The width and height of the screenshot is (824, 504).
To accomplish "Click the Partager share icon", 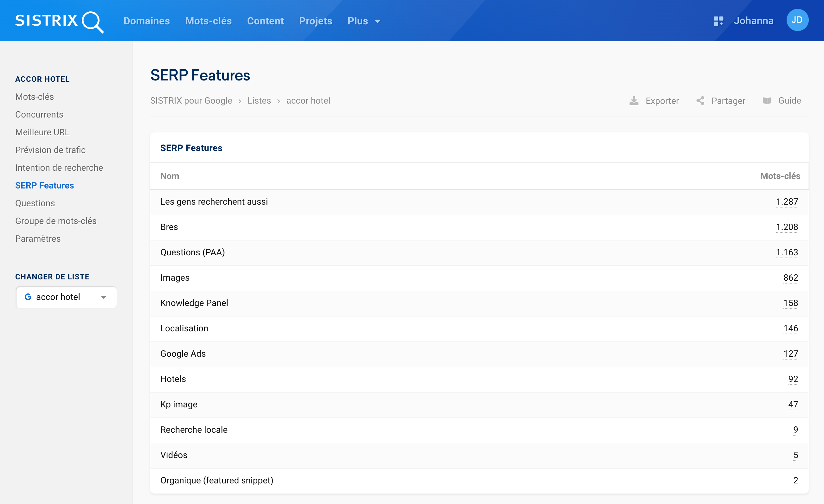I will (x=700, y=101).
